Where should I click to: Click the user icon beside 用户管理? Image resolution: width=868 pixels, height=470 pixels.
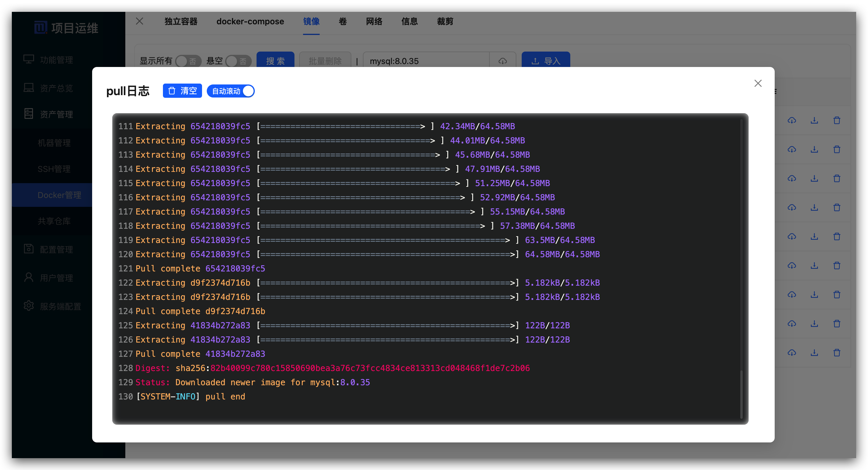29,277
